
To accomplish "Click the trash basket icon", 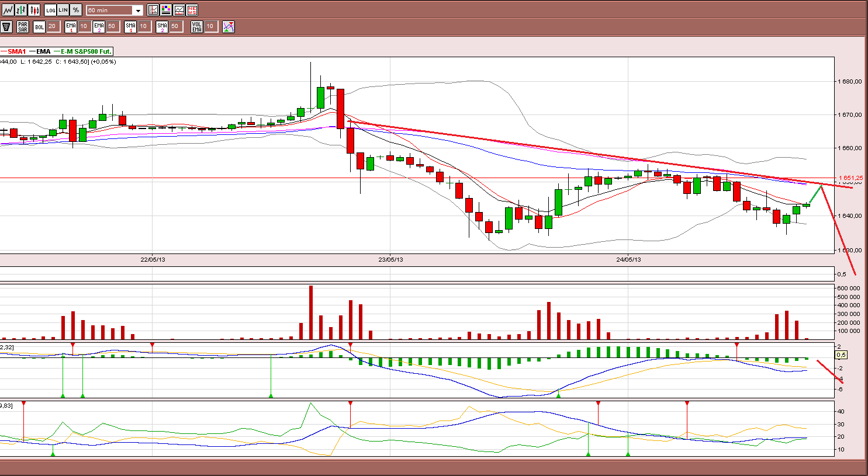I will (x=6, y=26).
